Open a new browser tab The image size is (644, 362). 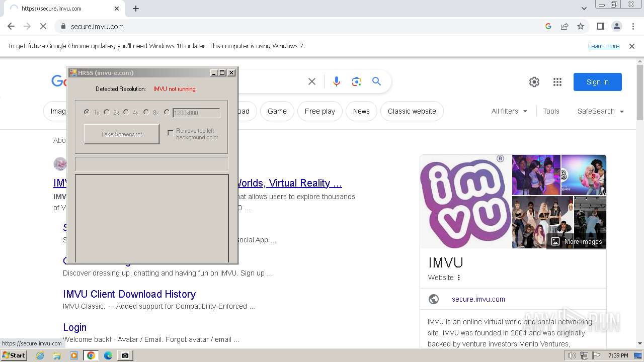click(136, 9)
